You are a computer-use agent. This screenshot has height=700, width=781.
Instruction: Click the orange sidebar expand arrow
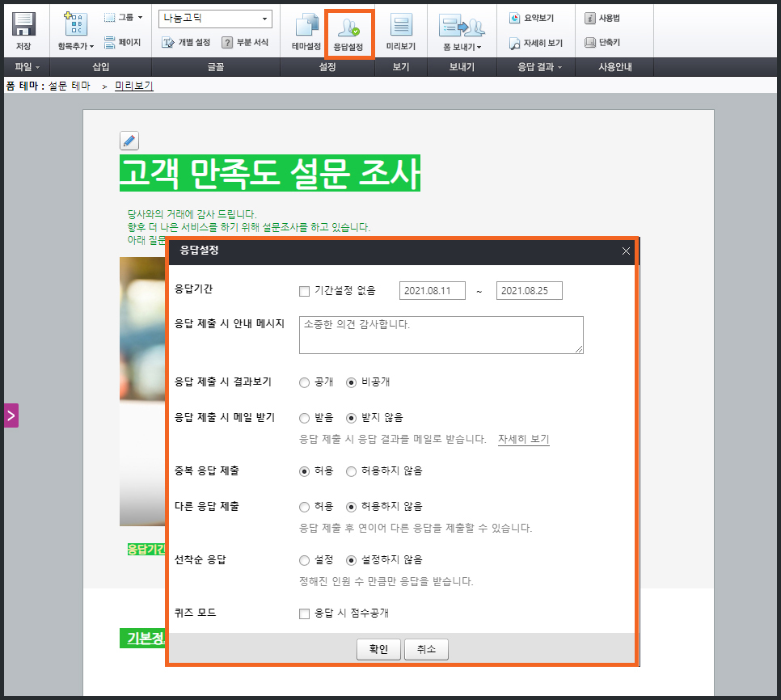[11, 415]
